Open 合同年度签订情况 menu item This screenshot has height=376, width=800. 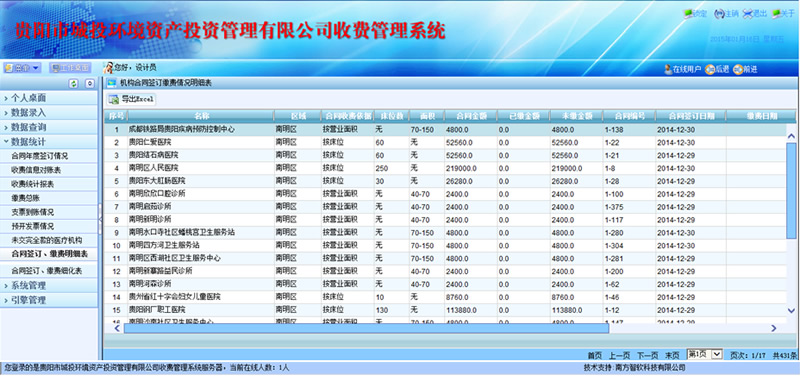pyautogui.click(x=49, y=156)
